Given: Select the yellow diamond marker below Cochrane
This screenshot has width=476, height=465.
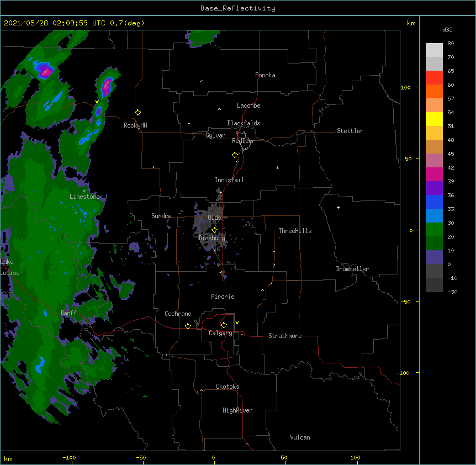Looking at the screenshot, I should [188, 326].
